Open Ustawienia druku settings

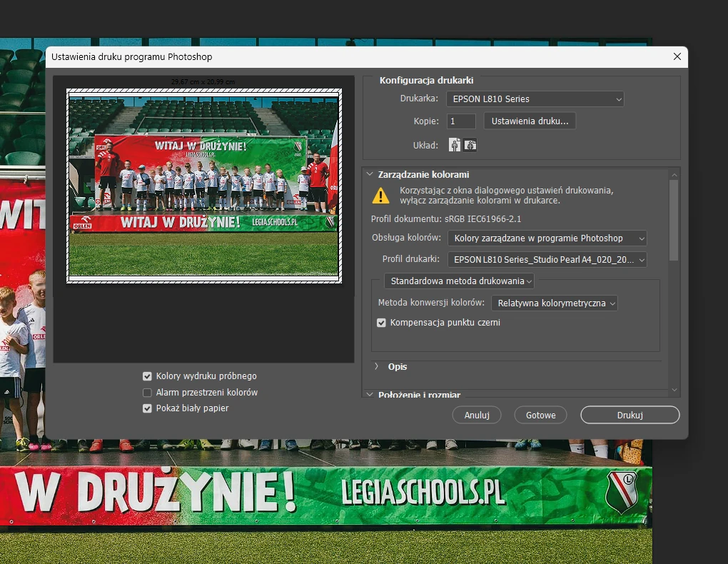click(x=529, y=121)
